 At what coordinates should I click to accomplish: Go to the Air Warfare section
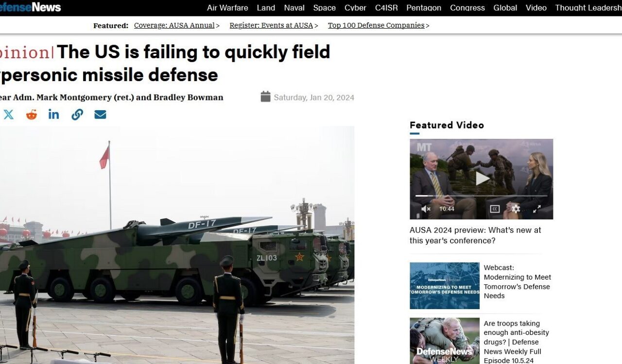point(227,8)
